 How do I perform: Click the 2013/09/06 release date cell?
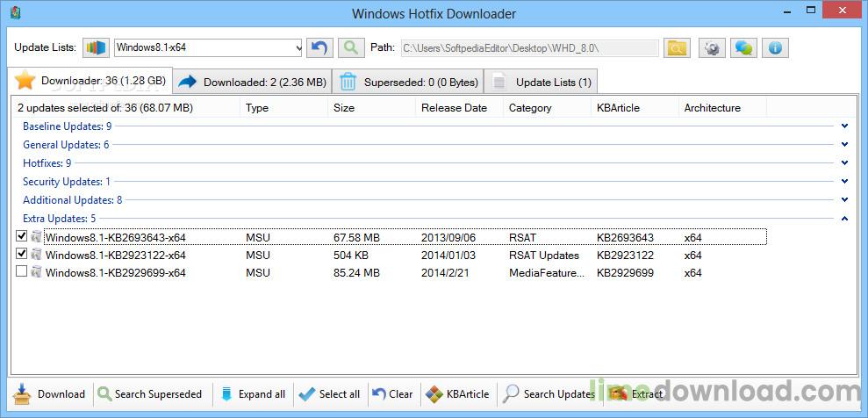tap(448, 237)
